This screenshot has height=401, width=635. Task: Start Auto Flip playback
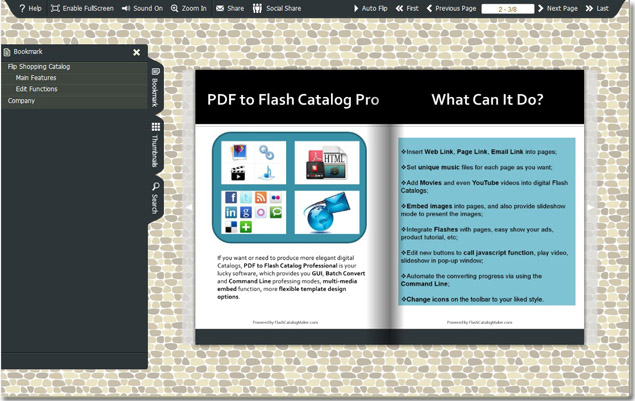371,8
